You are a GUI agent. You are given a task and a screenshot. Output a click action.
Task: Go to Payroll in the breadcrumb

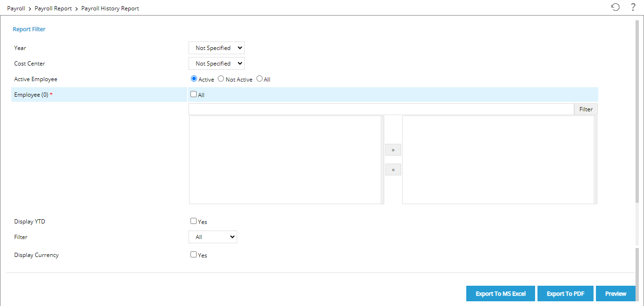pyautogui.click(x=16, y=8)
